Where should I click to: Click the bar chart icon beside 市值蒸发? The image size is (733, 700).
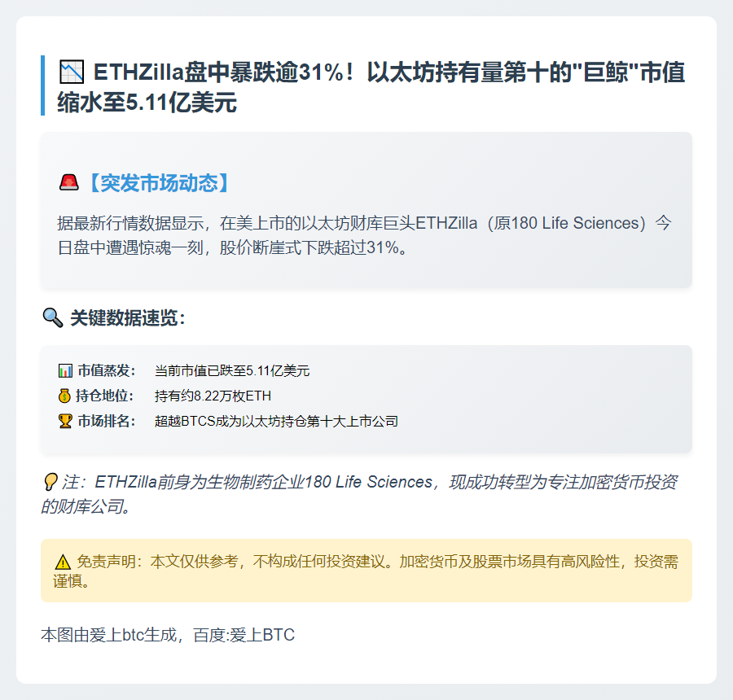(65, 371)
